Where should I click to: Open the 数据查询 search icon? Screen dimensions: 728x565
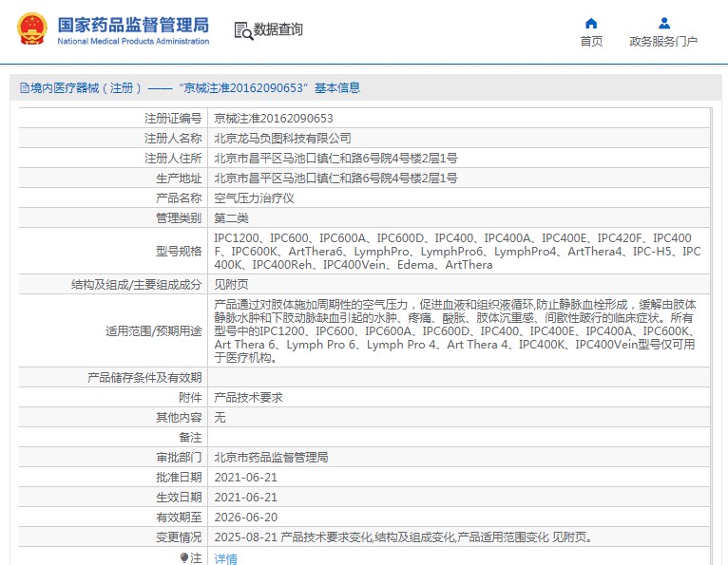click(x=243, y=30)
